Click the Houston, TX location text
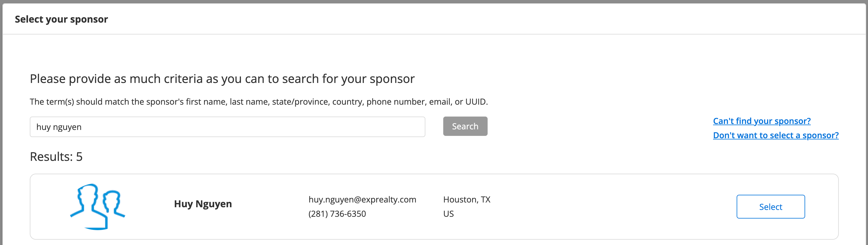 coord(467,200)
